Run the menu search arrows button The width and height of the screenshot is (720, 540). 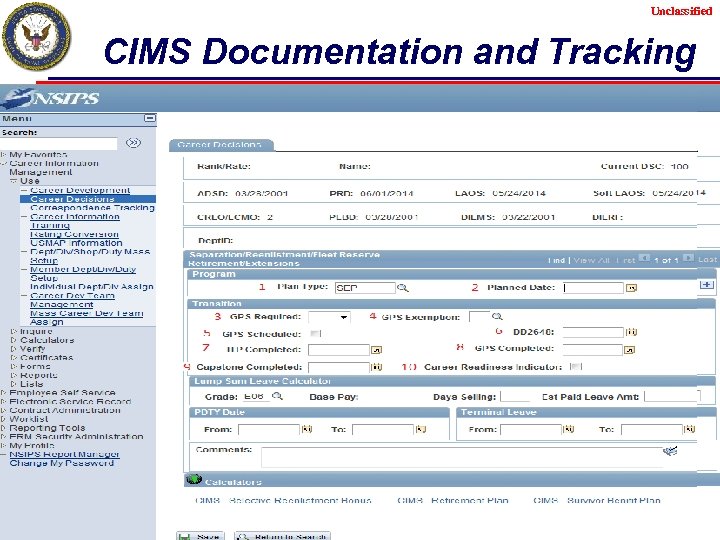[133, 143]
